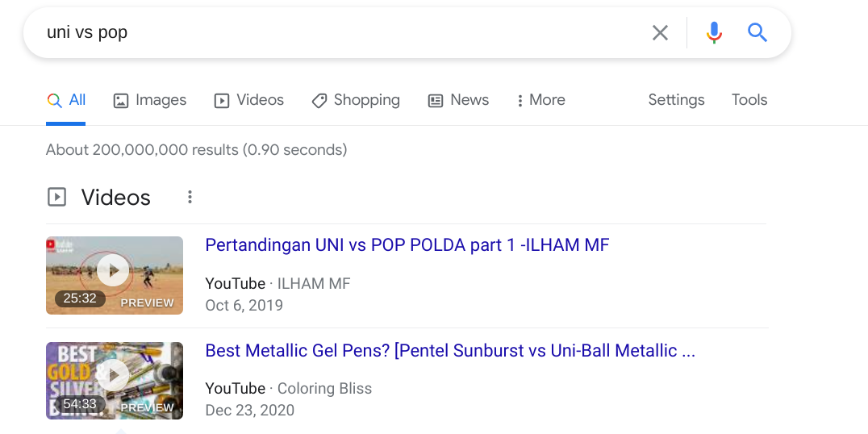Play the 54:33 gel pens video thumbnail

115,380
